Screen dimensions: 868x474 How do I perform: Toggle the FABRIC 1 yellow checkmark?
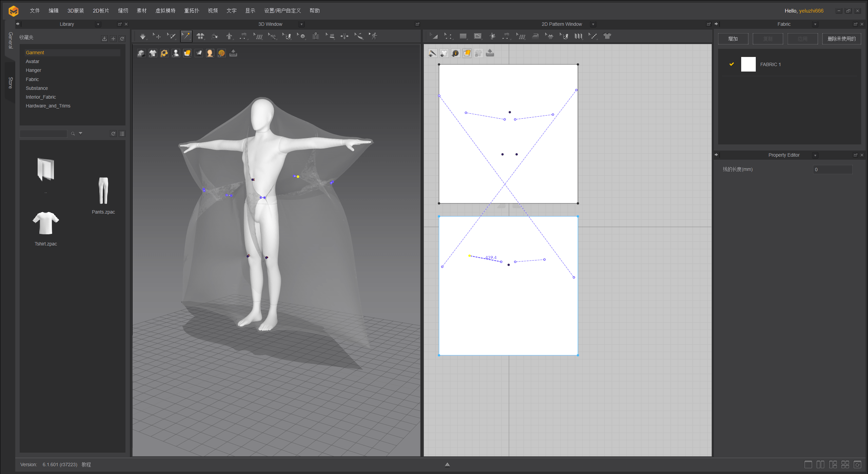coord(731,64)
